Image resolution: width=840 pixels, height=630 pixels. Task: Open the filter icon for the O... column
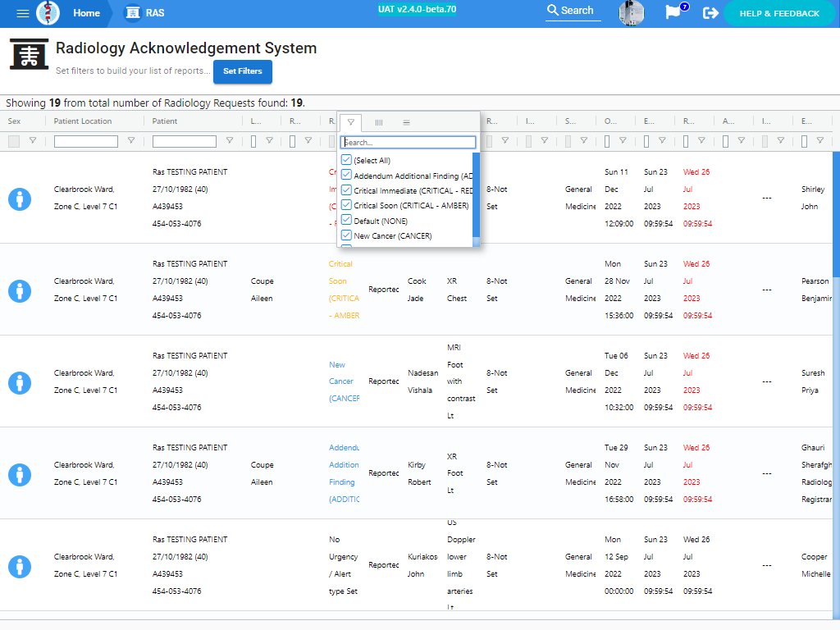623,141
